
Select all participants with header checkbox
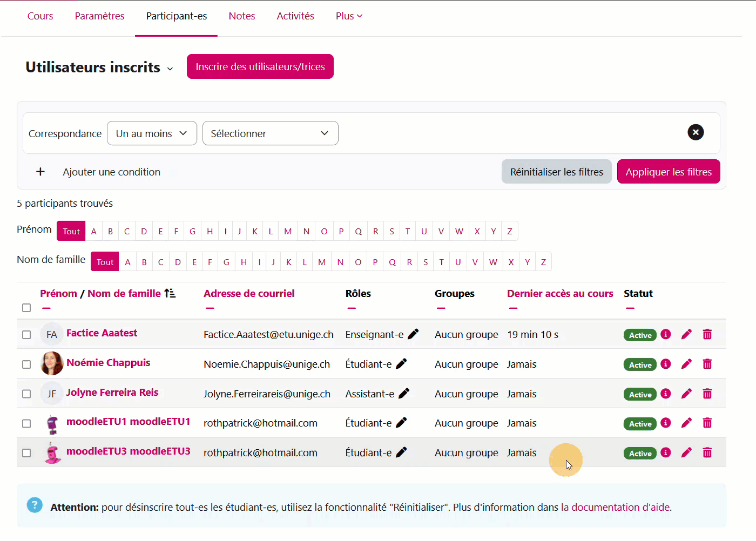click(x=26, y=308)
